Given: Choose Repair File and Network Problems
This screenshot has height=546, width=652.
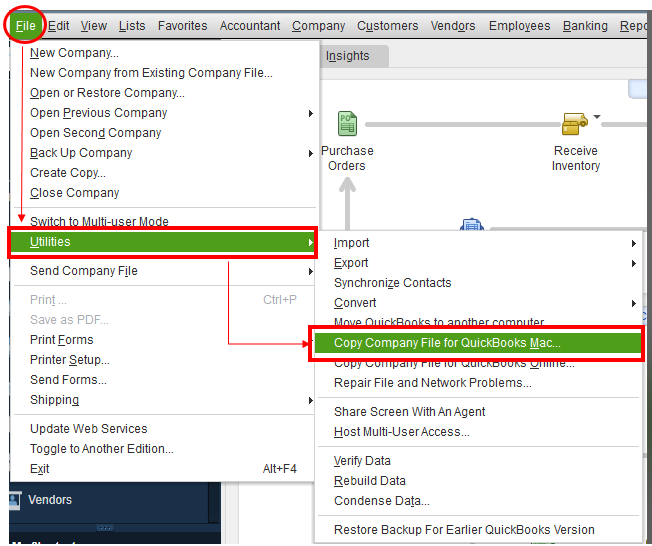Looking at the screenshot, I should click(432, 383).
